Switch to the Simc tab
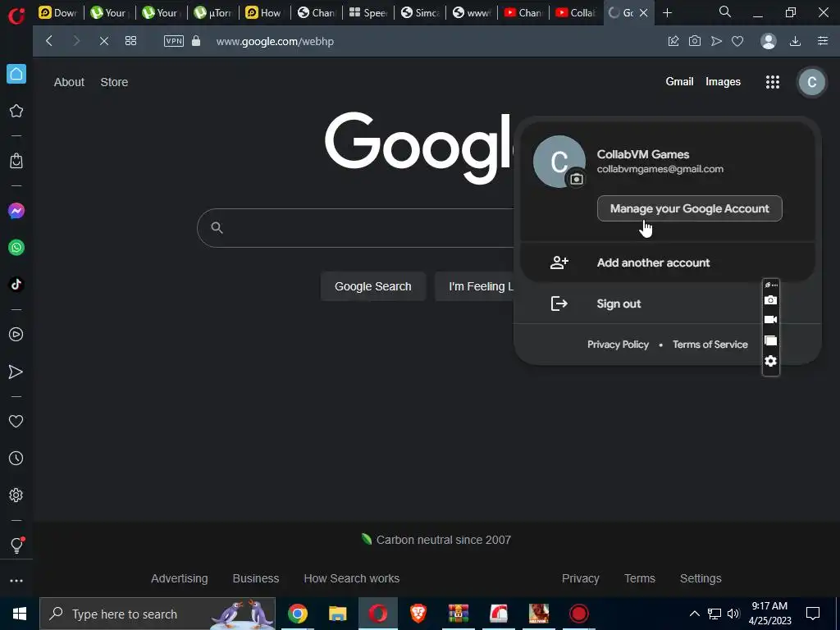 pos(420,13)
